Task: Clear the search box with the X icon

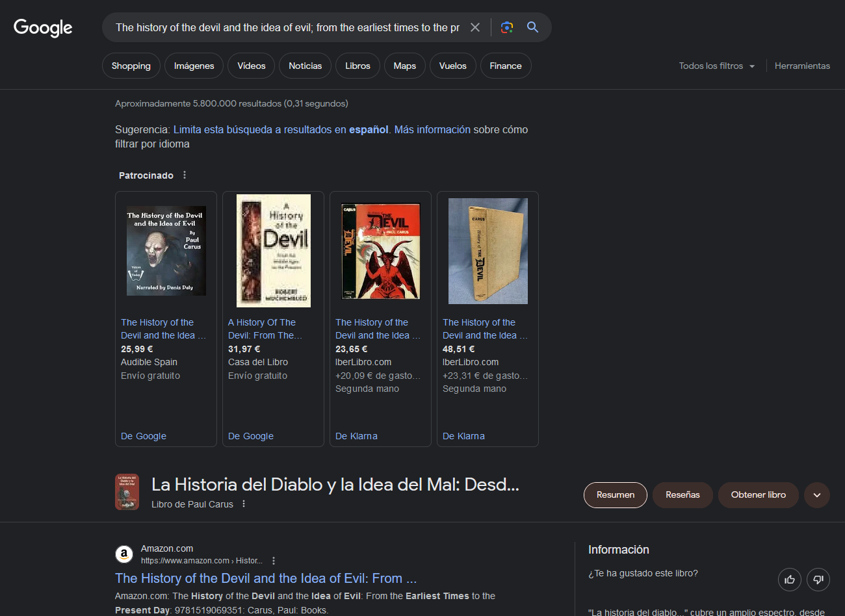Action: [475, 27]
